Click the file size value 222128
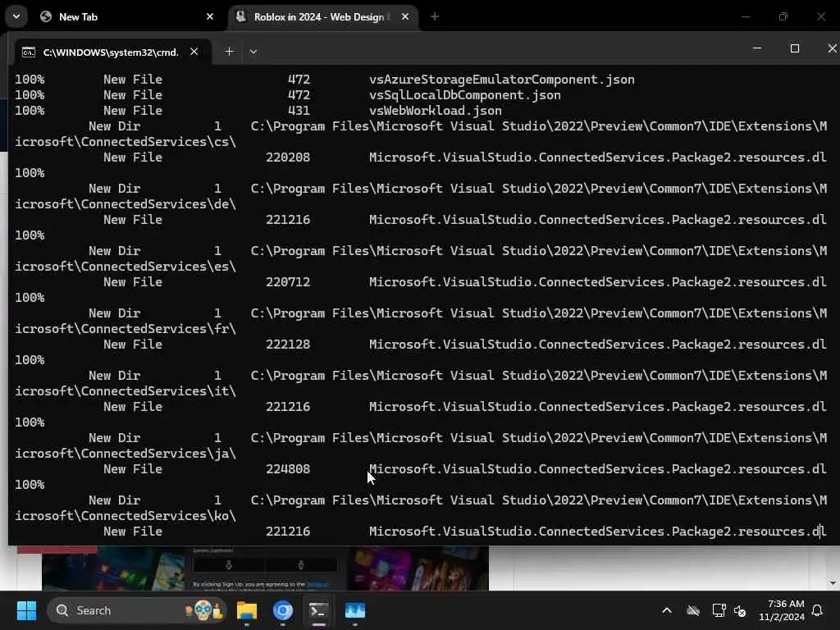Image resolution: width=840 pixels, height=630 pixels. click(288, 345)
